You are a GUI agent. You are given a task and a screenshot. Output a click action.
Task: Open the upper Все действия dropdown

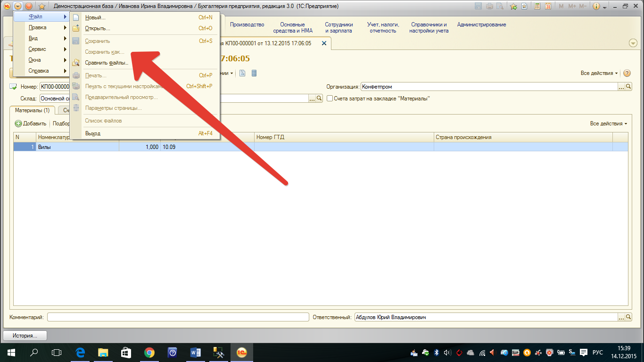pyautogui.click(x=599, y=73)
